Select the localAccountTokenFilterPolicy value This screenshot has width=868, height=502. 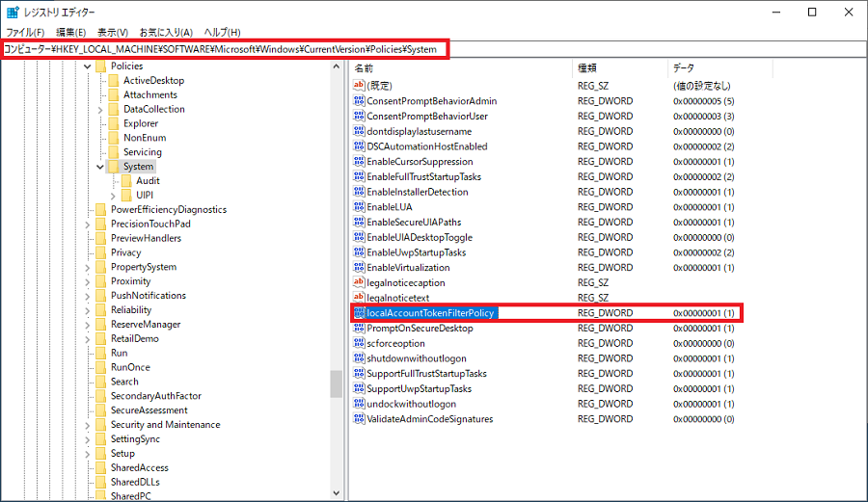tap(432, 313)
